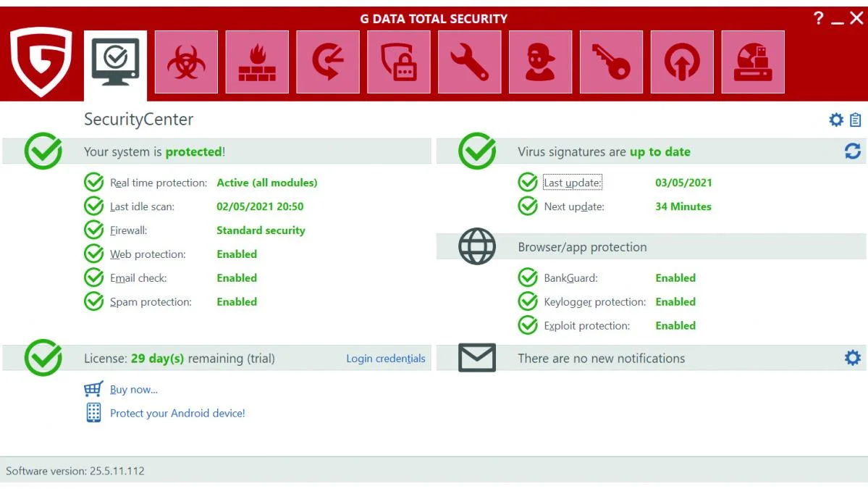This screenshot has height=489, width=868.
Task: Open the Password Manager shield-lock icon
Action: click(399, 62)
